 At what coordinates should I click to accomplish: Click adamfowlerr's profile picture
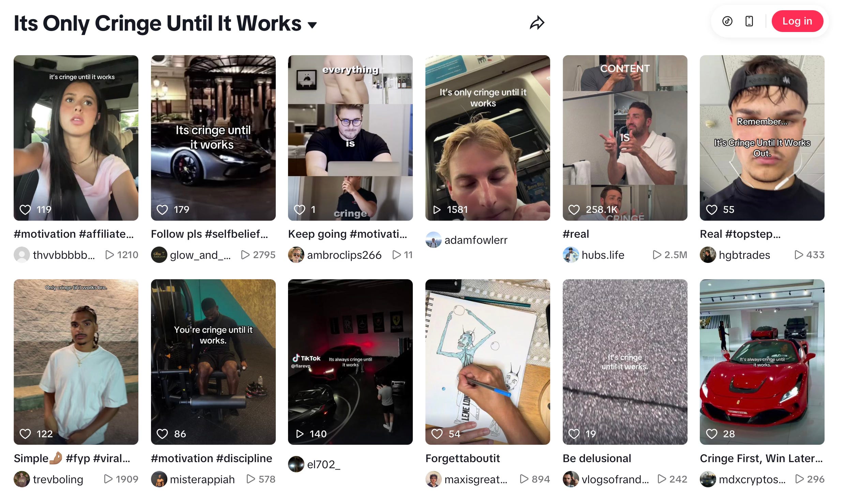pyautogui.click(x=434, y=240)
